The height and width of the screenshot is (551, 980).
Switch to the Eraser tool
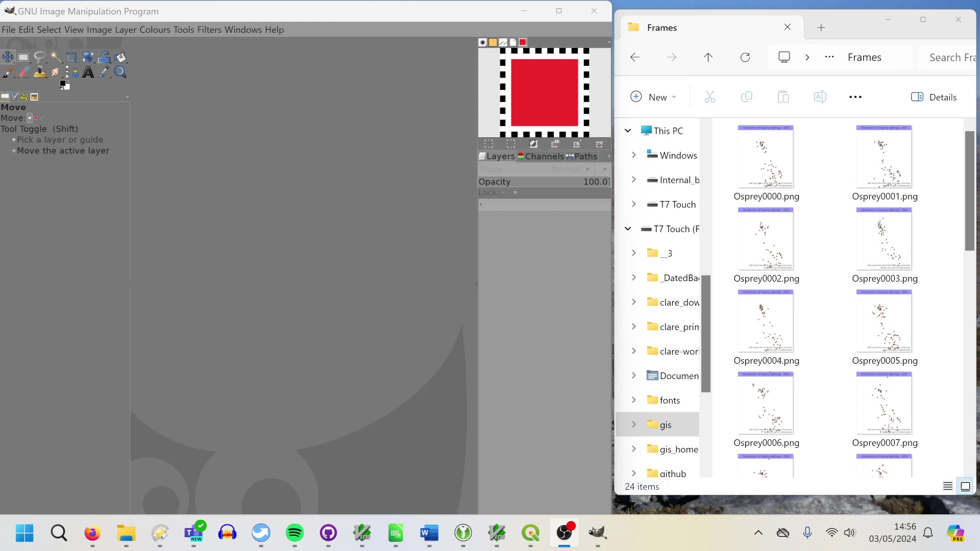(x=23, y=72)
